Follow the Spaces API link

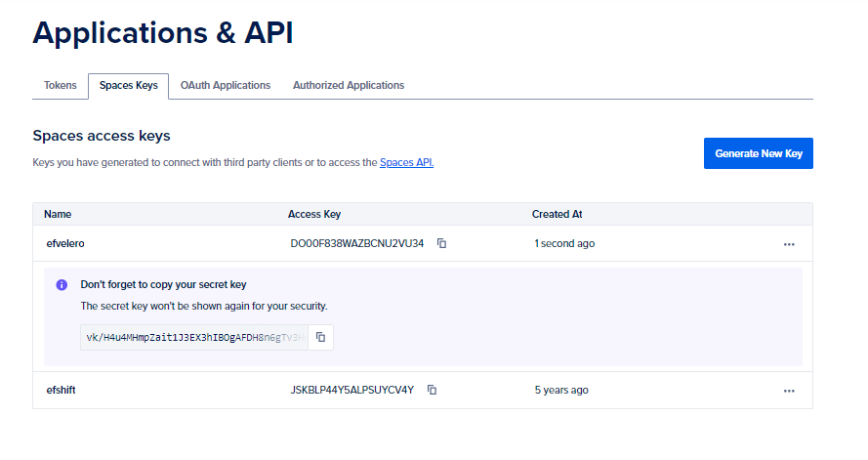tap(406, 163)
